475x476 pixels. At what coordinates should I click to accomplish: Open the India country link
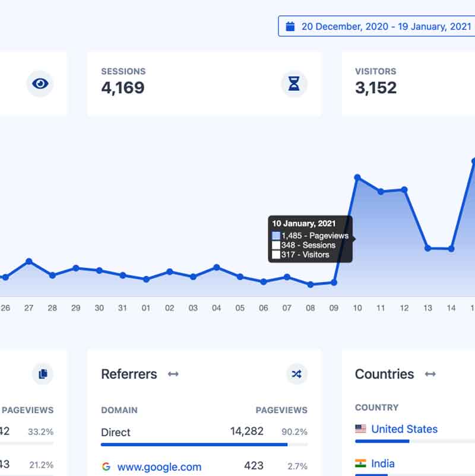(383, 464)
